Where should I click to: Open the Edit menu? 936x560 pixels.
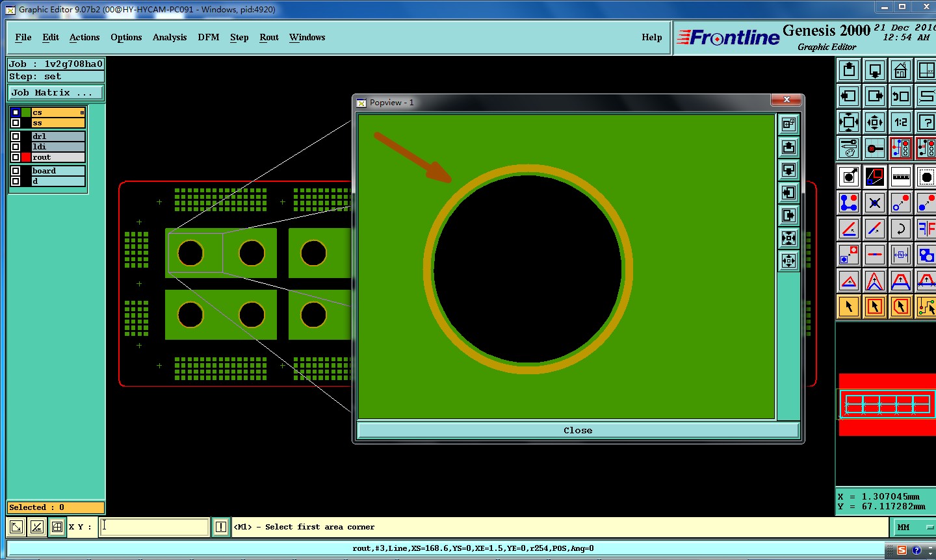(x=51, y=37)
